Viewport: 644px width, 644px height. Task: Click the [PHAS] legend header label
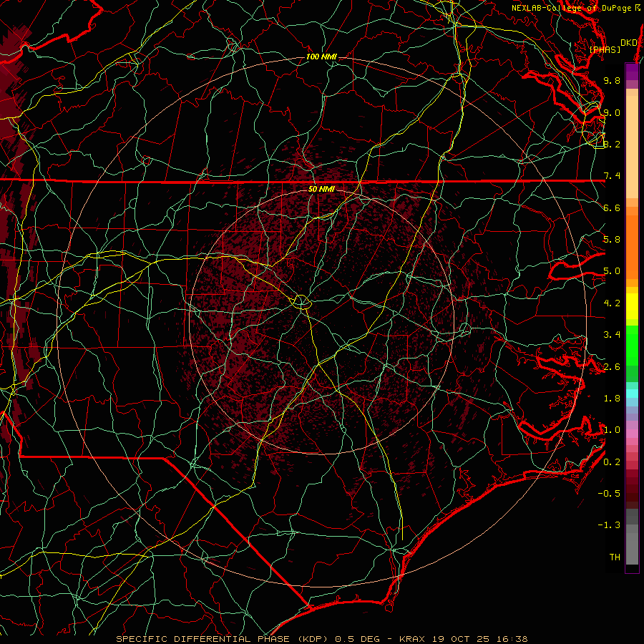tap(605, 50)
